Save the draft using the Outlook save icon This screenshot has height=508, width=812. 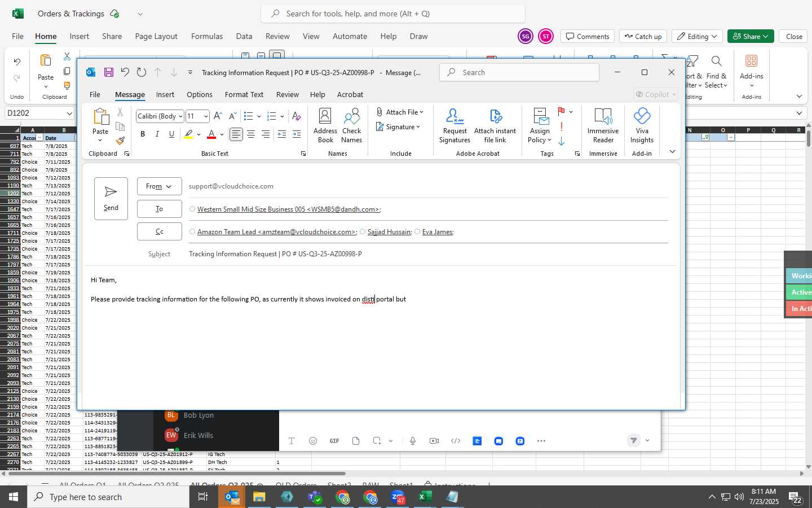point(109,72)
